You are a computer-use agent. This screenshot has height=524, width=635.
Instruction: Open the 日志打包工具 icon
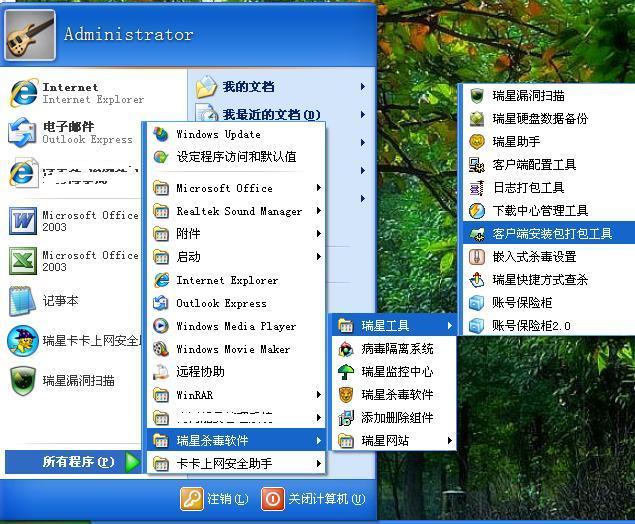pos(477,188)
